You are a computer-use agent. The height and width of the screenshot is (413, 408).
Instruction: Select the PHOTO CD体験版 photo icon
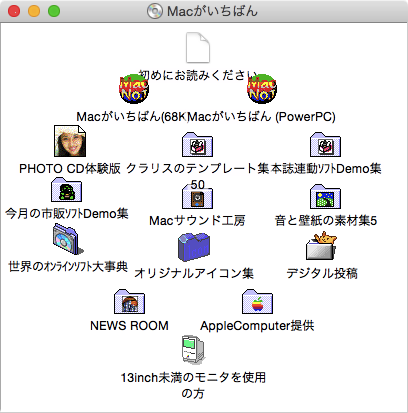point(70,141)
